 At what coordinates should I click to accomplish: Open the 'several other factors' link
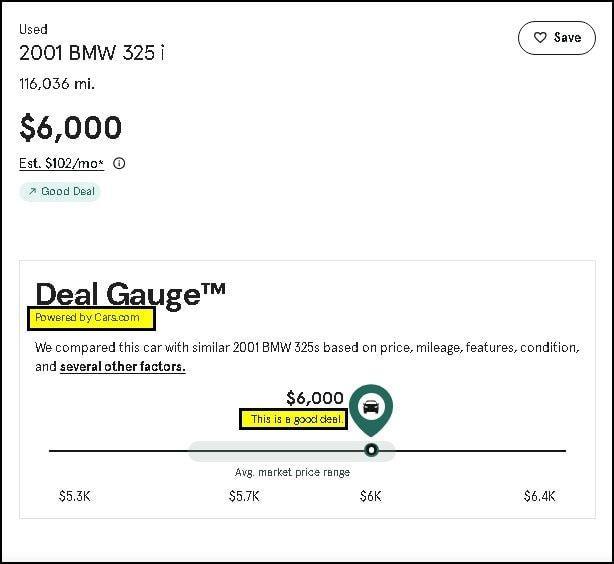pos(122,367)
